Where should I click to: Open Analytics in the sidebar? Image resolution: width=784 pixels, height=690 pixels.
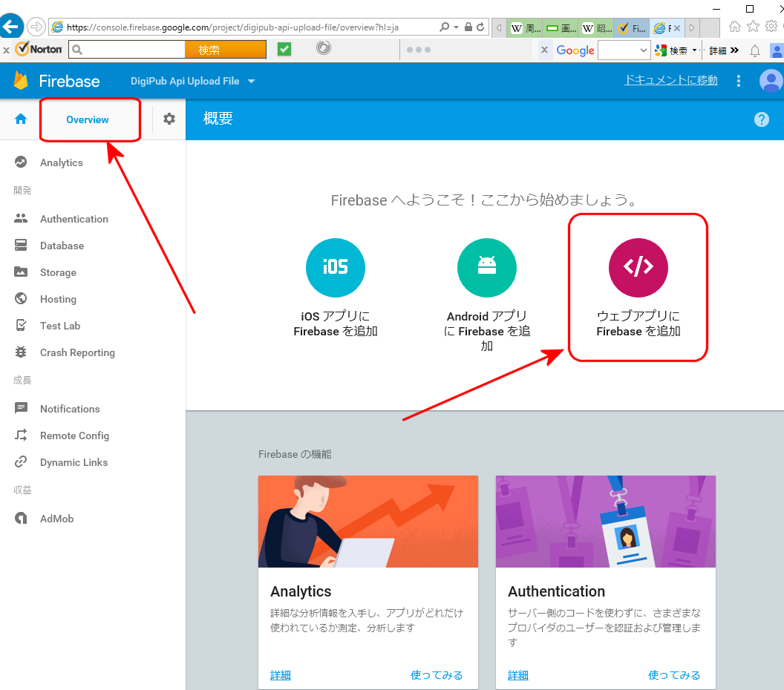pyautogui.click(x=62, y=162)
